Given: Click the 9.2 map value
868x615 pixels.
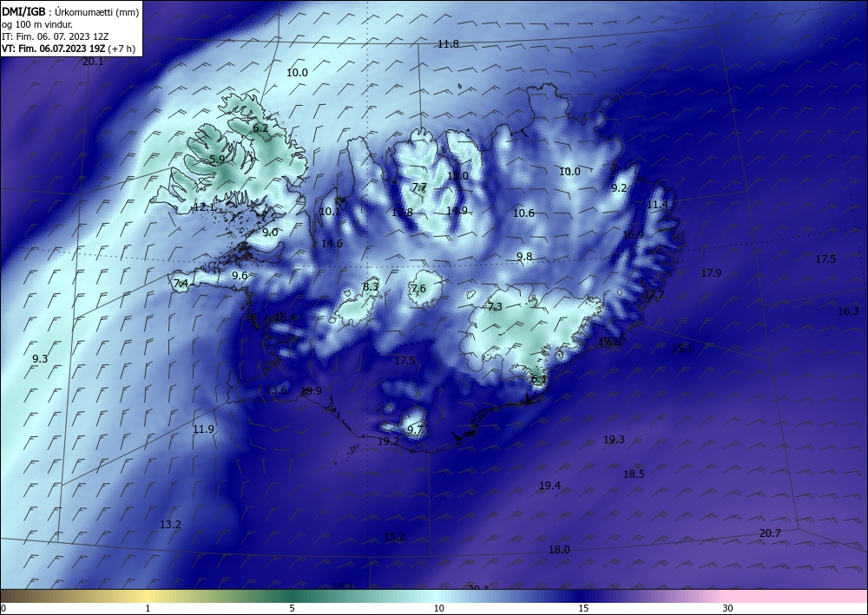Looking at the screenshot, I should click(x=619, y=188).
